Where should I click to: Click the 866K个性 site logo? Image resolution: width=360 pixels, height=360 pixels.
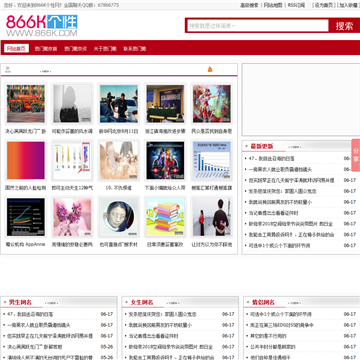tap(42, 26)
